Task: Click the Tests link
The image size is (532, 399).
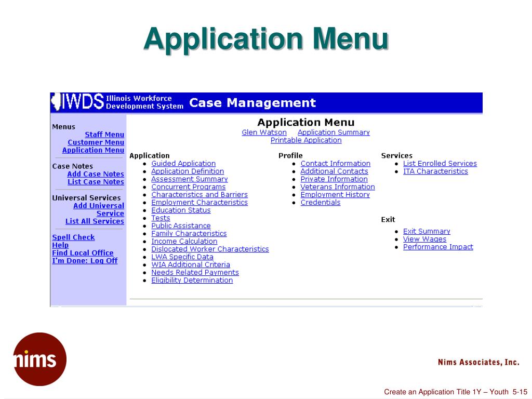Action: tap(161, 218)
